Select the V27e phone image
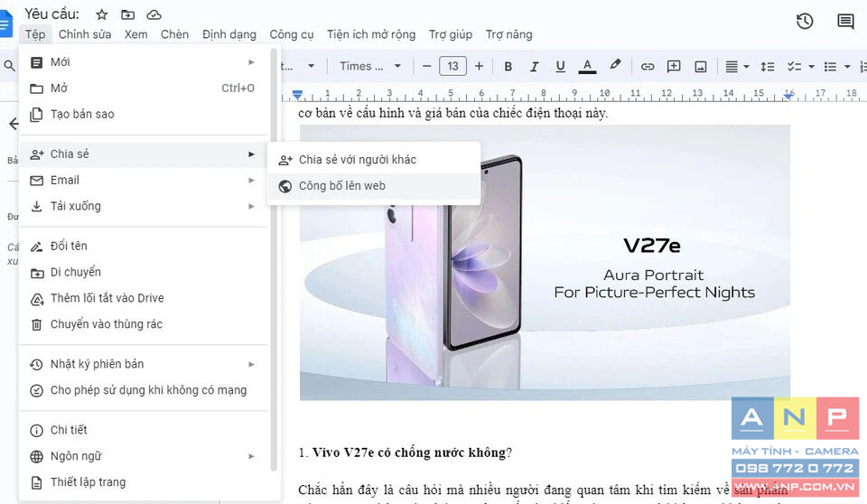The image size is (867, 504). click(x=545, y=262)
